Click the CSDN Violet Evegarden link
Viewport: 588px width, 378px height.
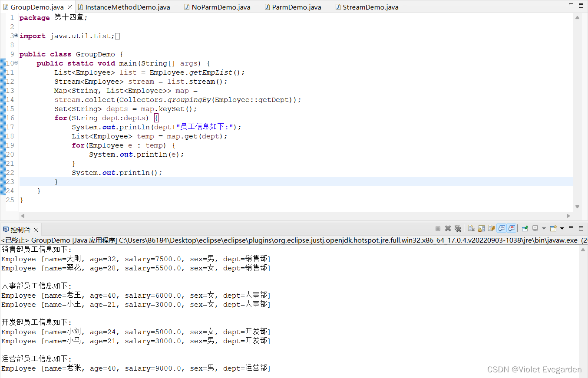pyautogui.click(x=534, y=369)
